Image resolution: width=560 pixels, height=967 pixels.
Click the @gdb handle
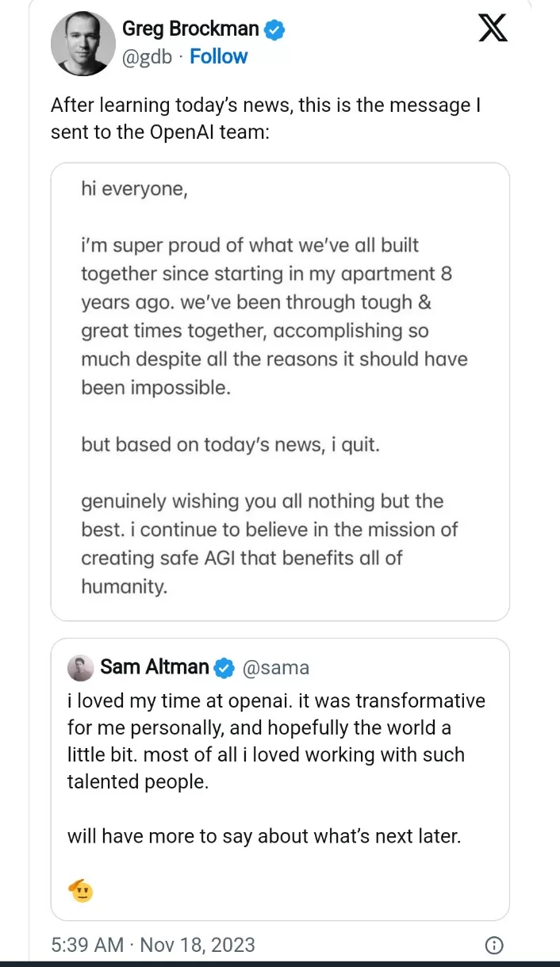pyautogui.click(x=147, y=57)
